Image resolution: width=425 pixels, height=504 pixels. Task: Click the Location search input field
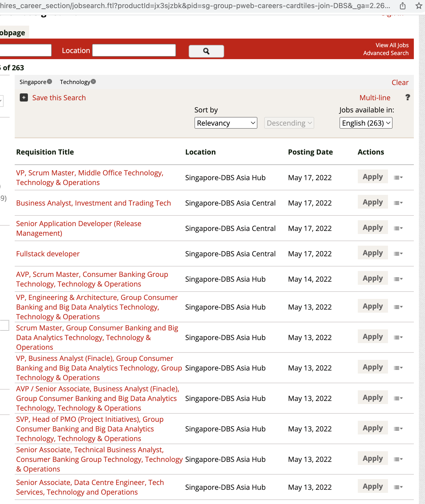coord(134,50)
